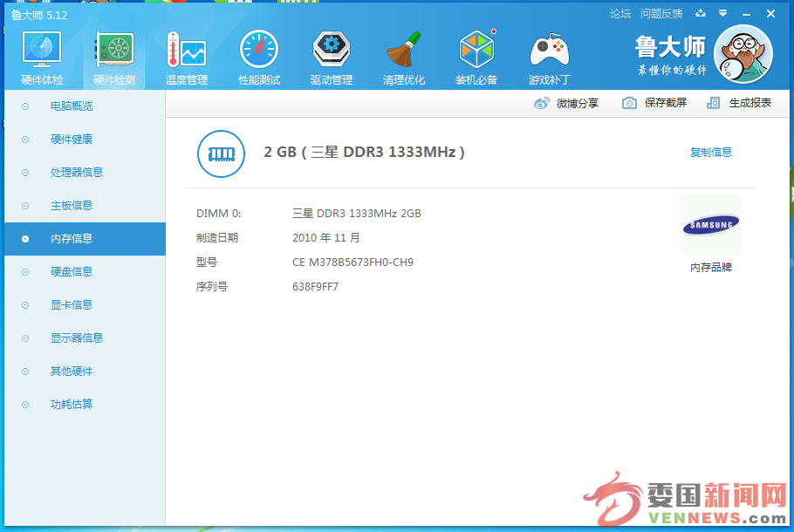
Task: Click the 鲁大师 5.12 window title
Action: point(39,15)
